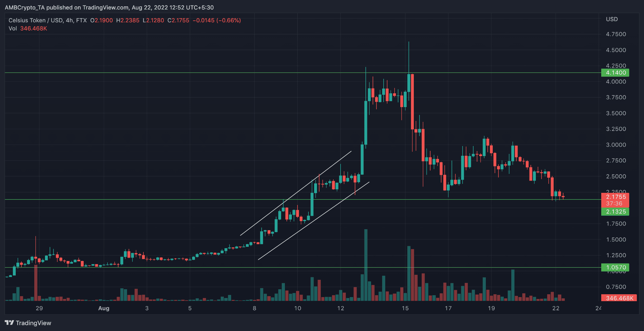Click the countdown timer 37:36 label
Screen dimensions: 644x331
click(x=615, y=203)
